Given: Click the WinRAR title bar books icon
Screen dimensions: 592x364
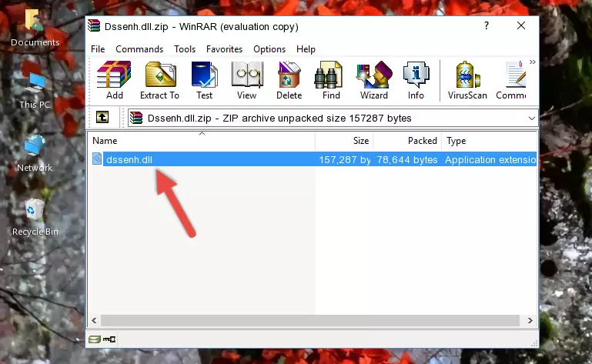Looking at the screenshot, I should click(x=94, y=26).
